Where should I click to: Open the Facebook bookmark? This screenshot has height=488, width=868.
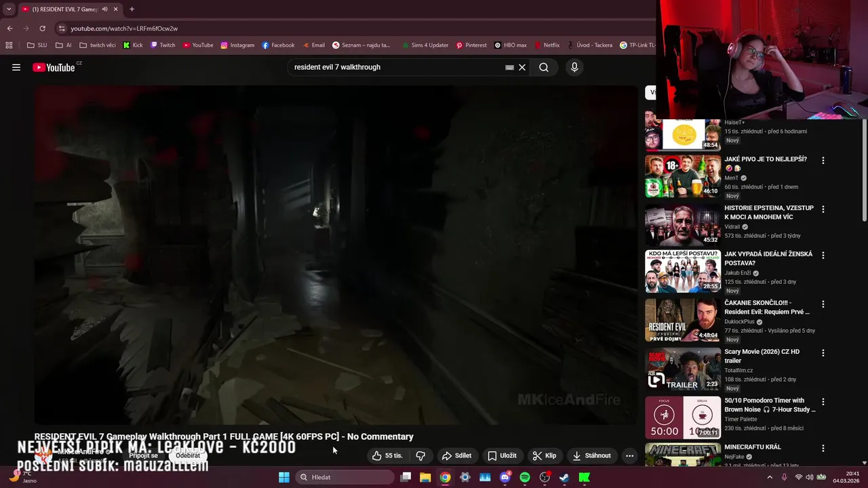pyautogui.click(x=278, y=45)
